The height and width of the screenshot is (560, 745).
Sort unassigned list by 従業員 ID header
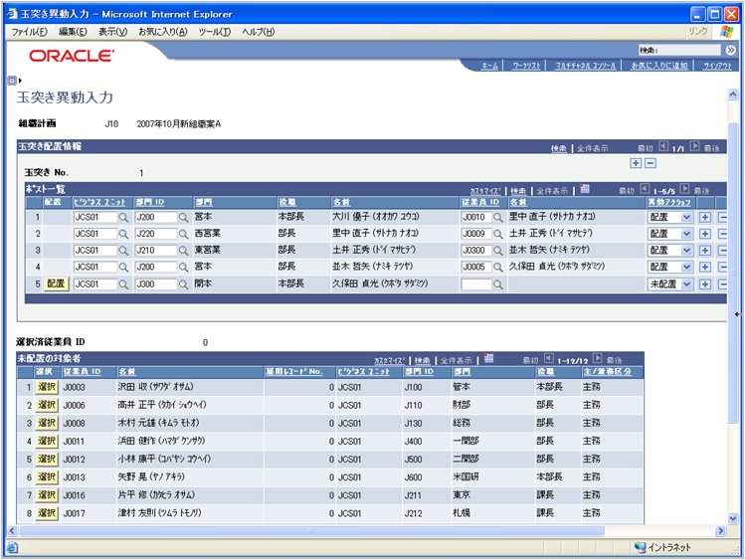pyautogui.click(x=82, y=372)
